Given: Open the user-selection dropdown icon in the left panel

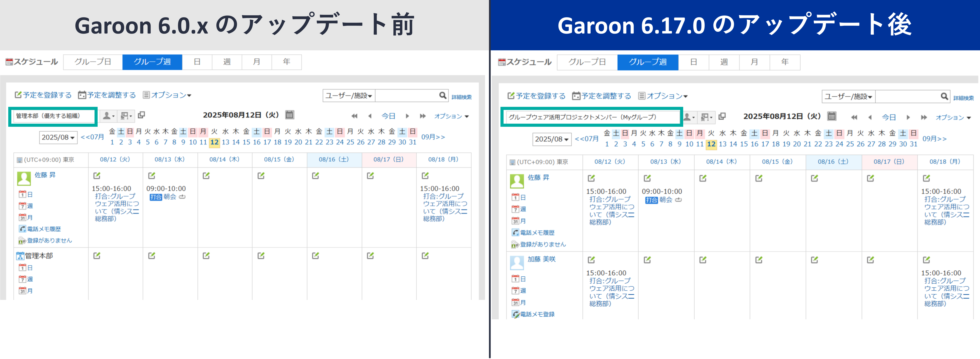Looking at the screenshot, I should 108,116.
